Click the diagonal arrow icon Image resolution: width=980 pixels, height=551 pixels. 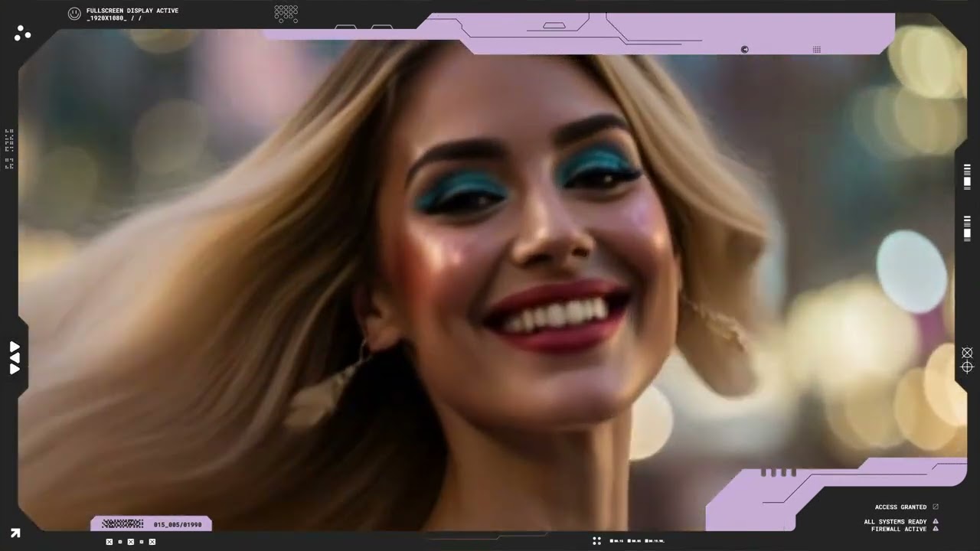pos(15,533)
